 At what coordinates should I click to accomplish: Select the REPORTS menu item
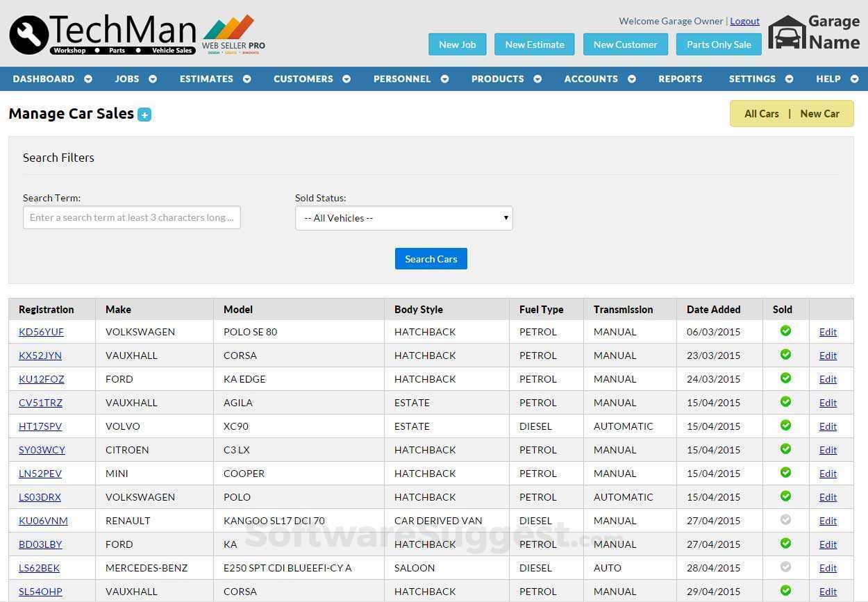[x=680, y=78]
